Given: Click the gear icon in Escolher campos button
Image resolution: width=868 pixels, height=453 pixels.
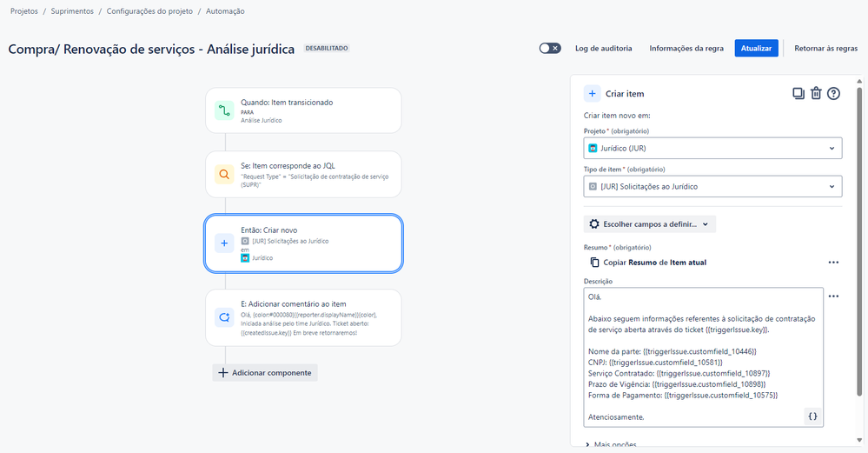Looking at the screenshot, I should click(x=594, y=224).
